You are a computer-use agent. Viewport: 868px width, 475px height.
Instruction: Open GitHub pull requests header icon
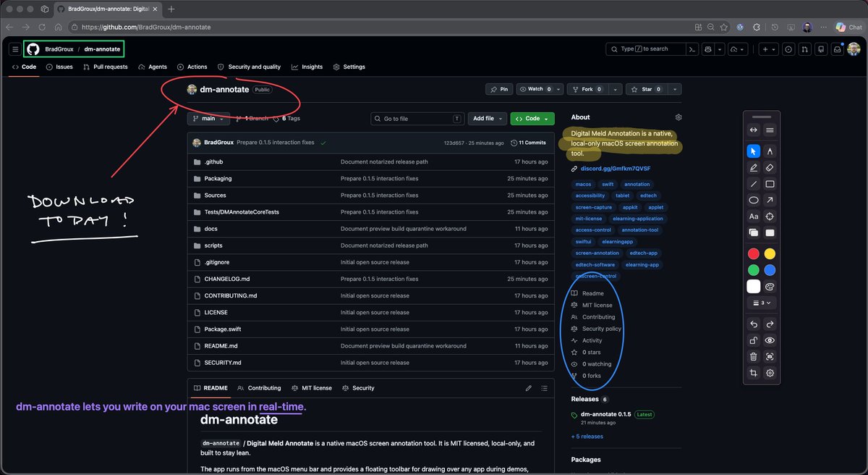coord(805,49)
